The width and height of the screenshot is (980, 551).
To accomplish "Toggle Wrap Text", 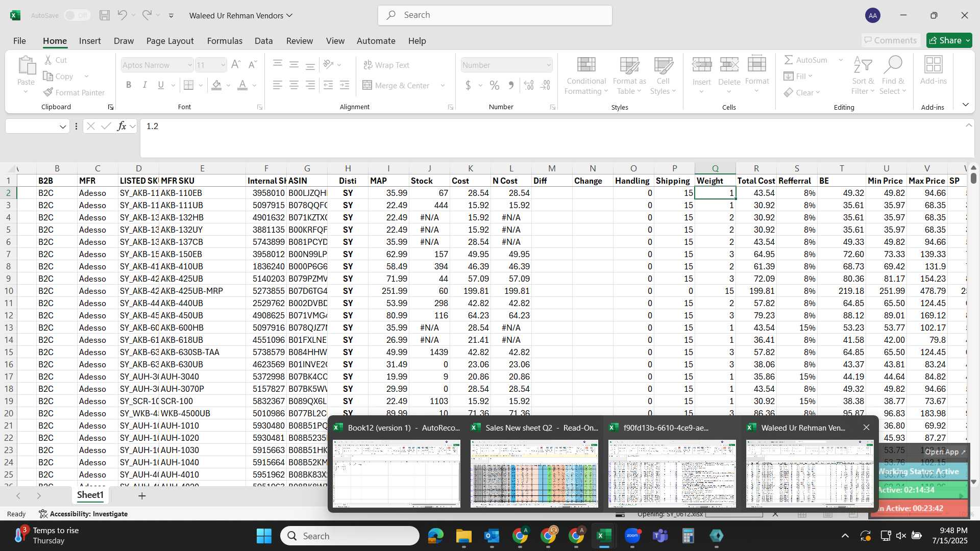I will tap(386, 65).
